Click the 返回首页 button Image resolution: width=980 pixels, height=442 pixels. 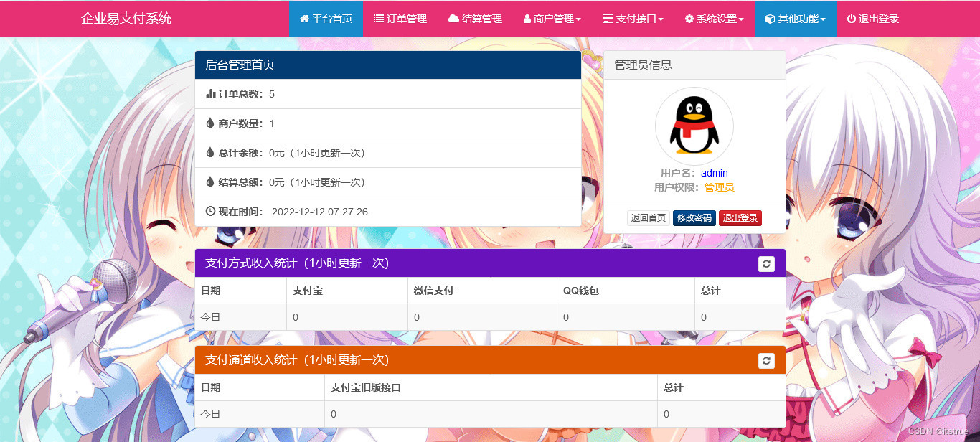(x=649, y=218)
